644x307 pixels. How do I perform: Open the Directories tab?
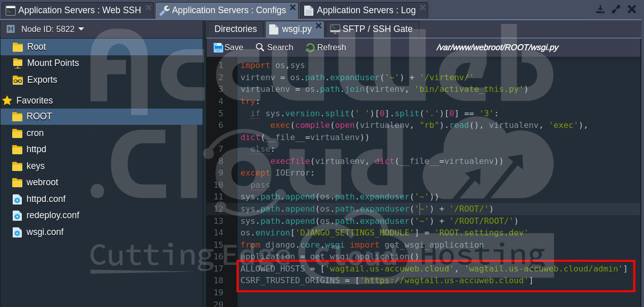[x=235, y=29]
